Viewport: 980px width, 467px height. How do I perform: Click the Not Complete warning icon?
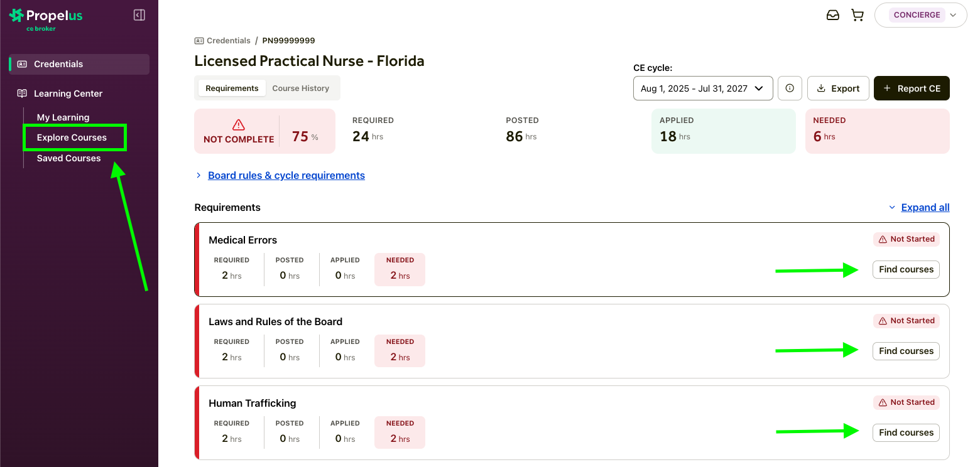pos(239,125)
